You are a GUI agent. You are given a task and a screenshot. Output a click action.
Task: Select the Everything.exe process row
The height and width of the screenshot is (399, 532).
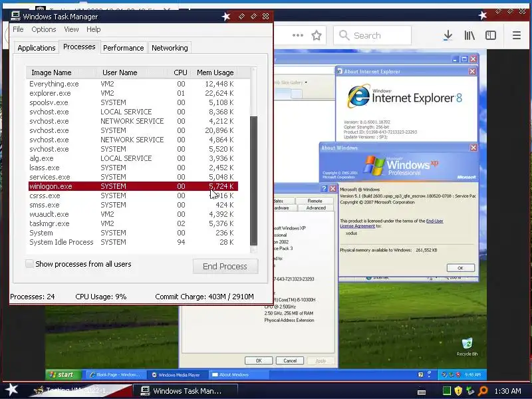tap(134, 84)
